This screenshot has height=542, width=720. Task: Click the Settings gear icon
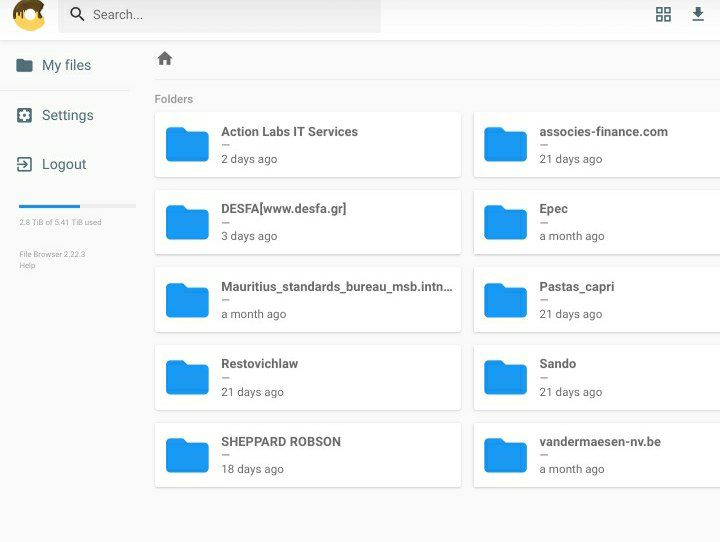(x=24, y=115)
